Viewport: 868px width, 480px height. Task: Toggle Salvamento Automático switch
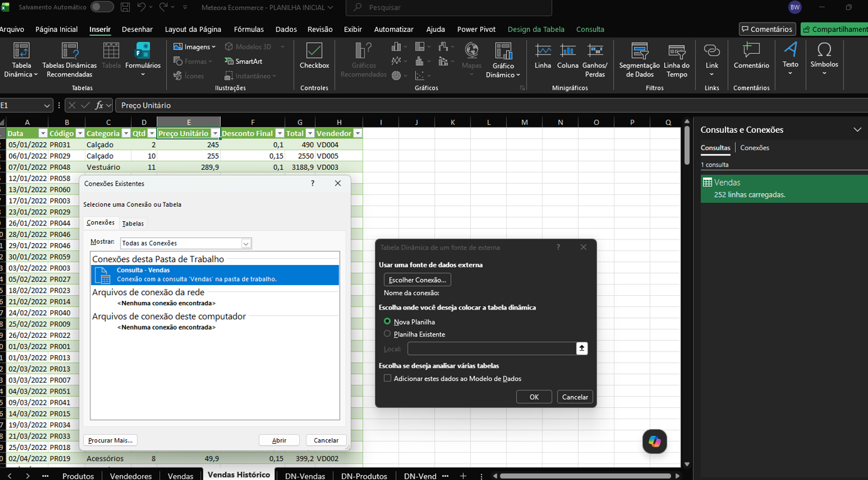tap(102, 8)
